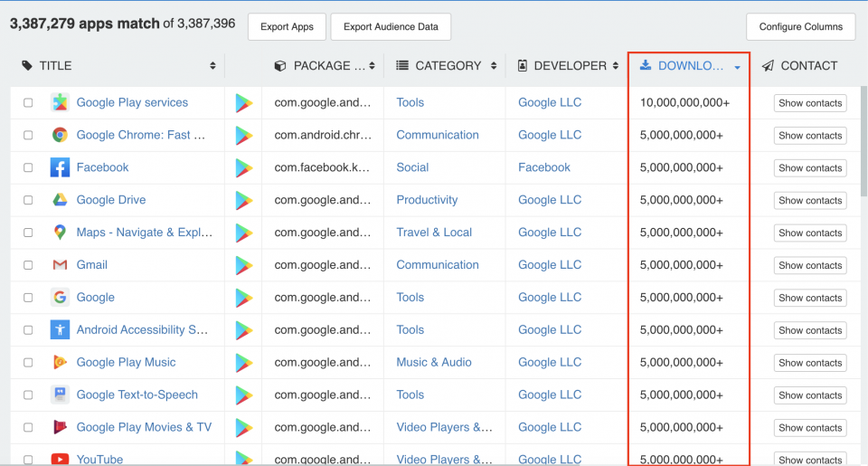Click the Gmail envelope icon

pos(60,265)
